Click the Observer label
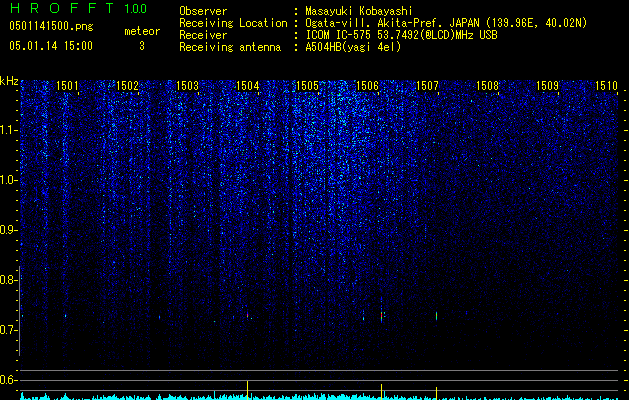The image size is (629, 400). tap(203, 11)
